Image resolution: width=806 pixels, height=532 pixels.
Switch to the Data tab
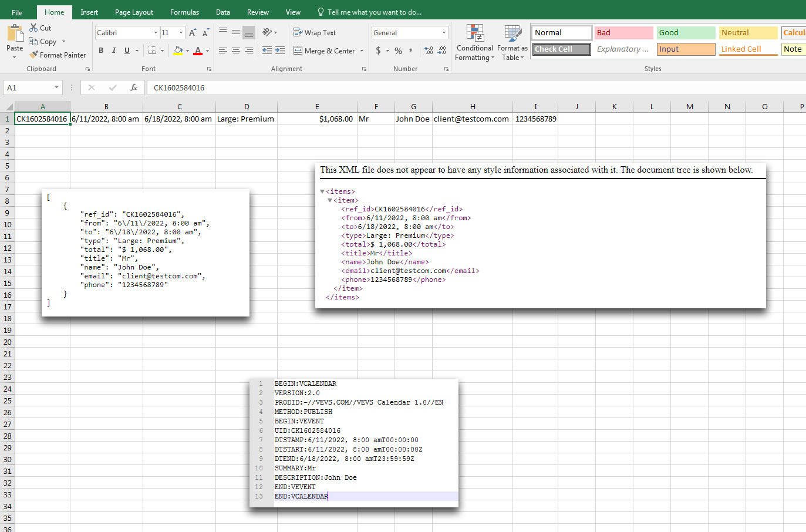[223, 12]
